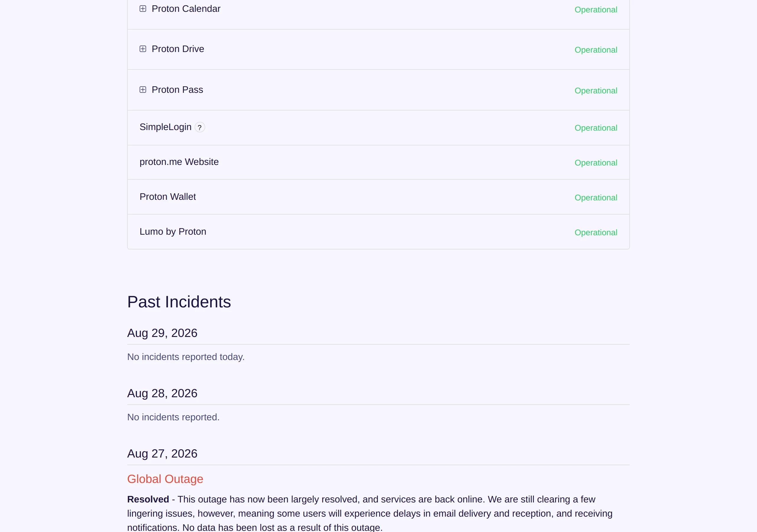Viewport: 757px width, 532px height.
Task: Click the Operational status for Lumo by Proton
Action: (596, 232)
